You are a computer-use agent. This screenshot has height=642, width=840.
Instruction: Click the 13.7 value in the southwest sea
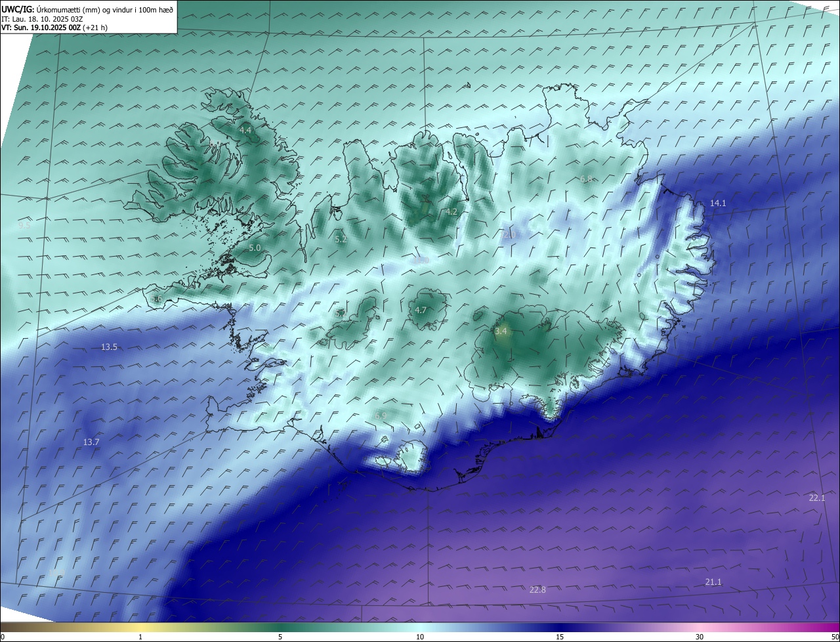click(x=91, y=442)
